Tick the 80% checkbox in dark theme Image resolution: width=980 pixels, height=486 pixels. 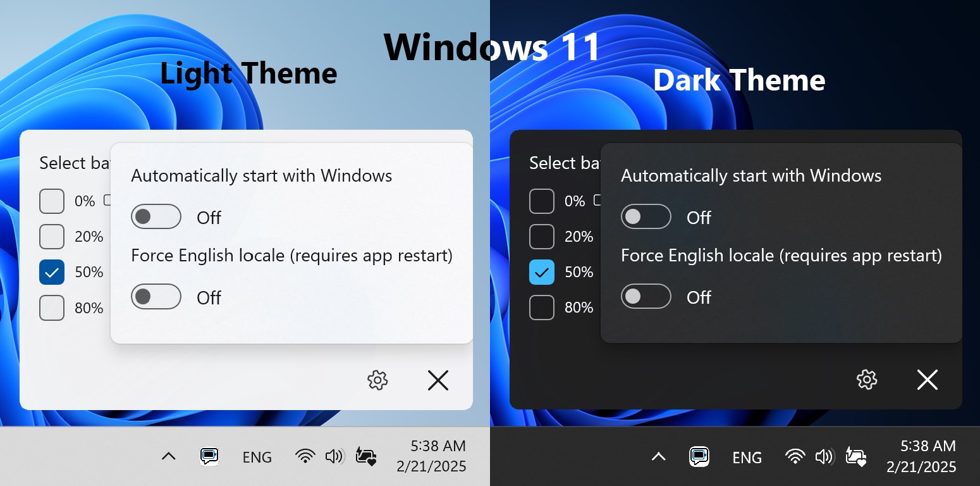click(x=542, y=308)
